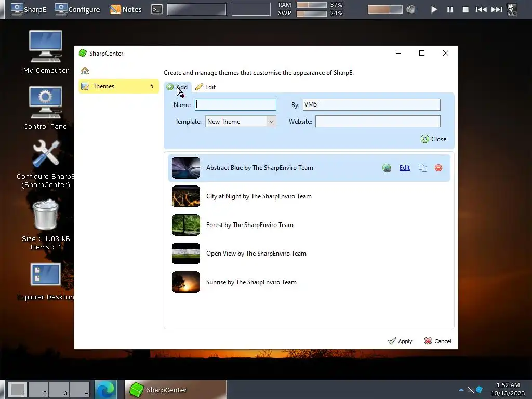The height and width of the screenshot is (399, 532).
Task: Cancel the theme changes
Action: (x=437, y=341)
